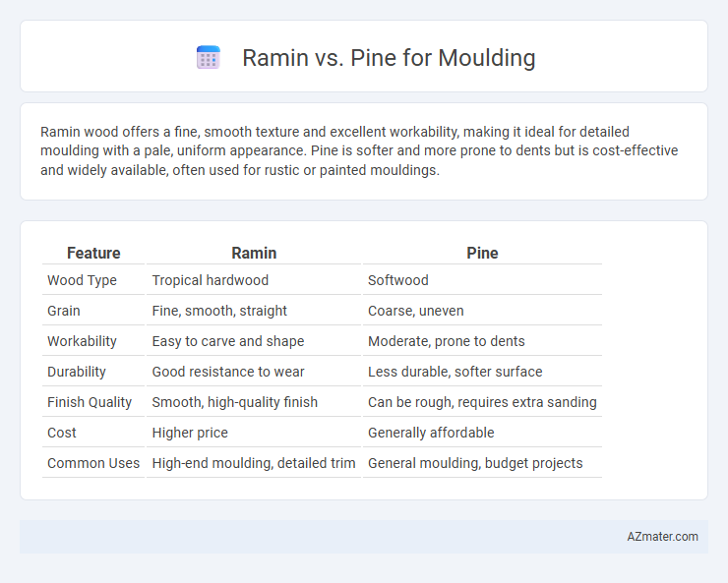Click the 'Common Uses' row label
Screen dimensions: 728x583
tap(93, 463)
